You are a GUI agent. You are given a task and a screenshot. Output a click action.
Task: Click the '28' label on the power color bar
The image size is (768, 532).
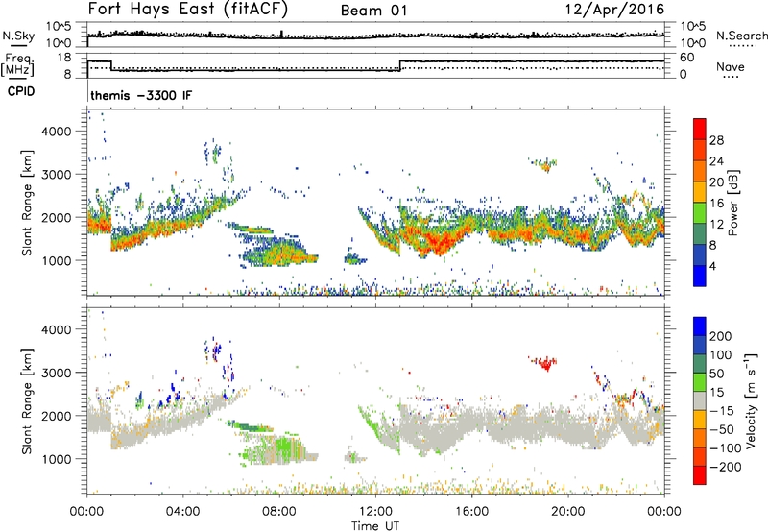(x=716, y=140)
